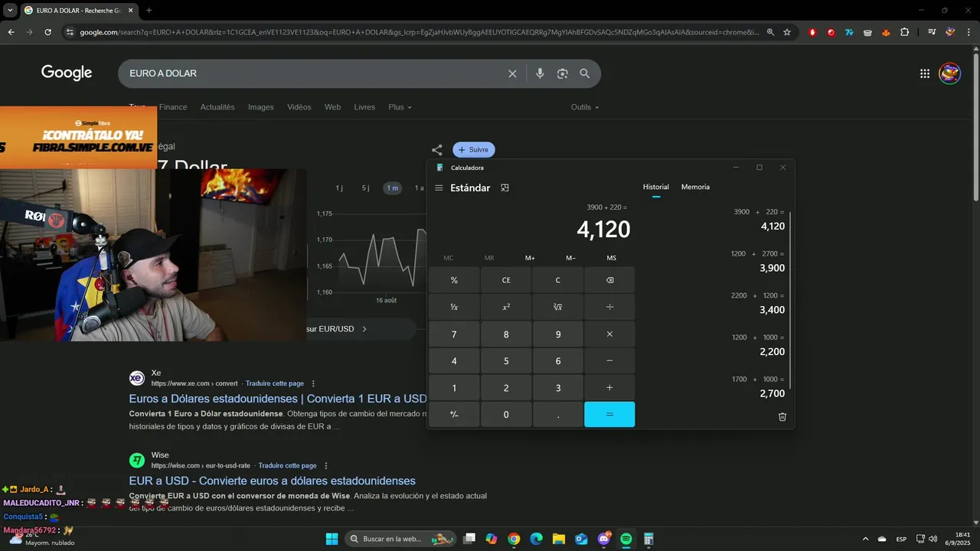Open Xe Euros a Dólares estadounidenses result

coord(278,399)
